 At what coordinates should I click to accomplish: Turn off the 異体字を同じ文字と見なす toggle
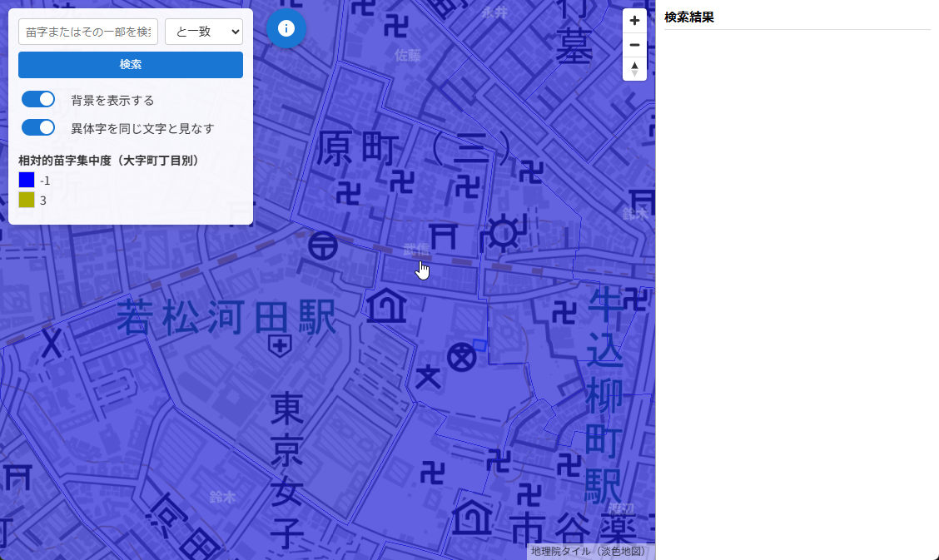coord(37,127)
